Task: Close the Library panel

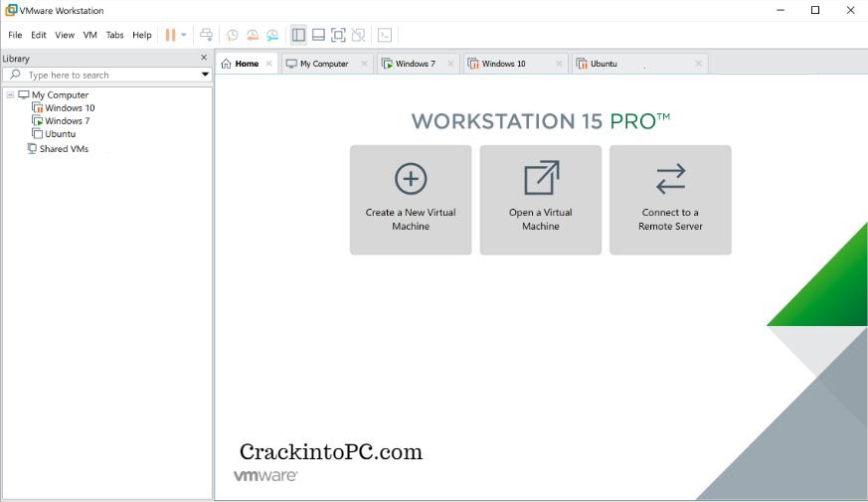Action: [204, 58]
